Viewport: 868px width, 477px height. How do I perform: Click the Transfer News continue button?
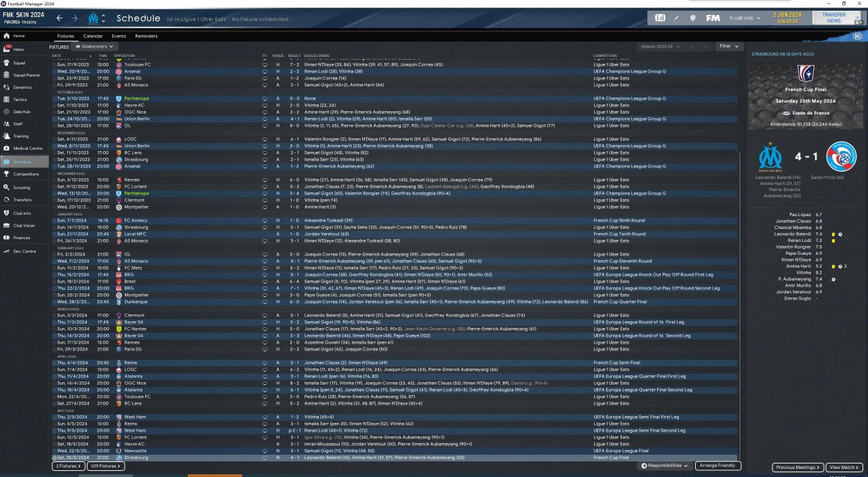coord(833,18)
